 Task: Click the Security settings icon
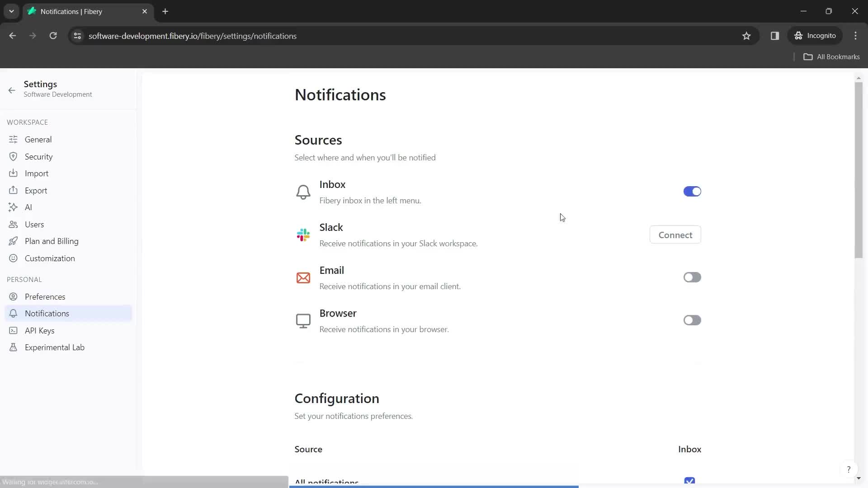(13, 156)
